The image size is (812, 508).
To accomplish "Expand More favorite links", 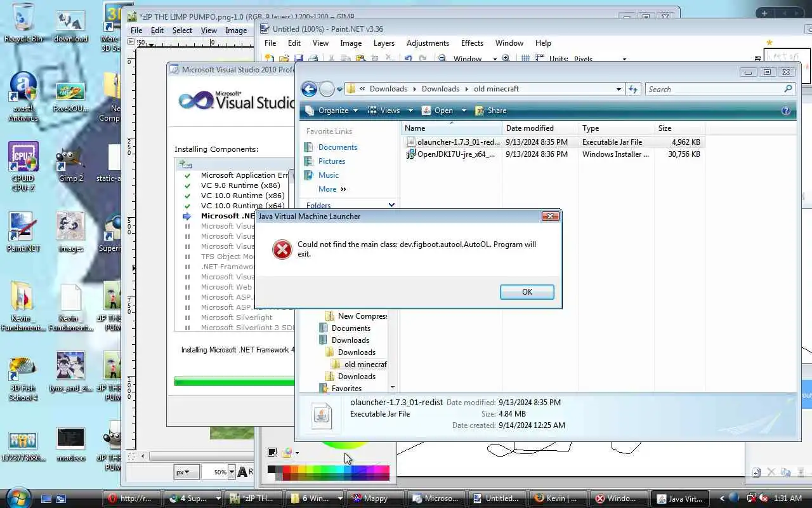I will click(332, 189).
